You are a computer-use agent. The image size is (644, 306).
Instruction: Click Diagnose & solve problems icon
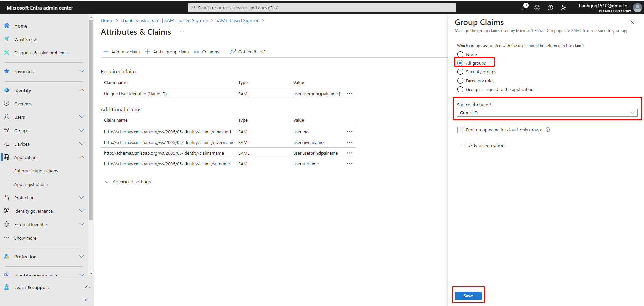pyautogui.click(x=7, y=53)
